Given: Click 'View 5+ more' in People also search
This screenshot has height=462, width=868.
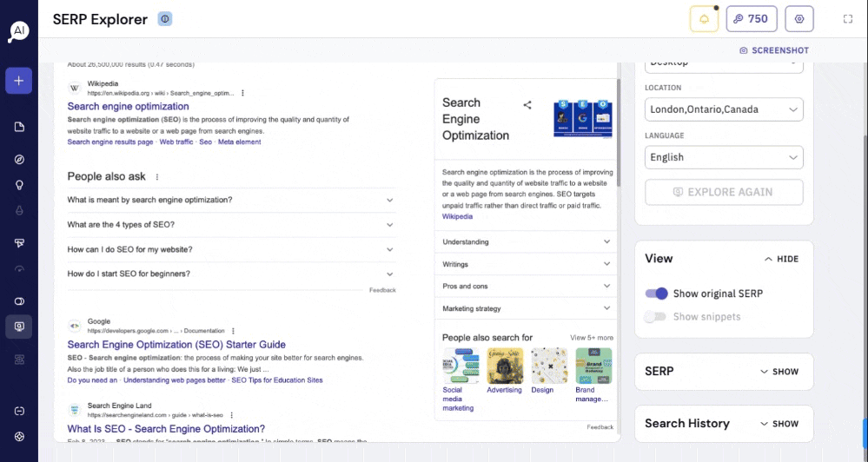Looking at the screenshot, I should tap(592, 338).
